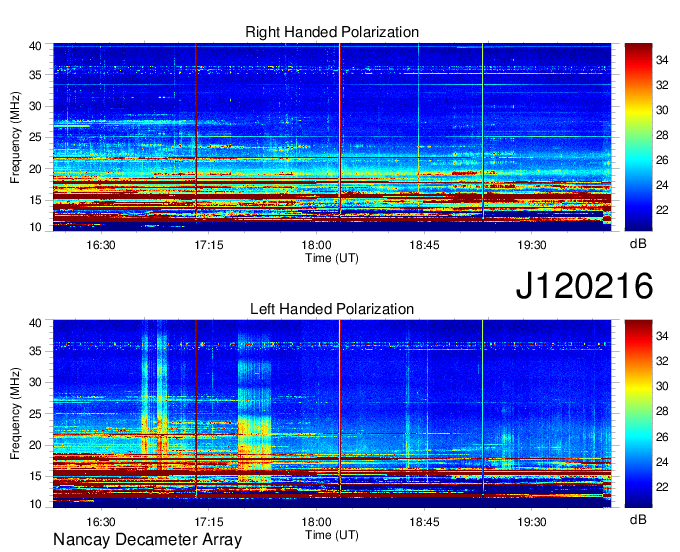The height and width of the screenshot is (552, 680).
Task: Click the 10 MHz tick on bottom plot
Action: pos(35,504)
